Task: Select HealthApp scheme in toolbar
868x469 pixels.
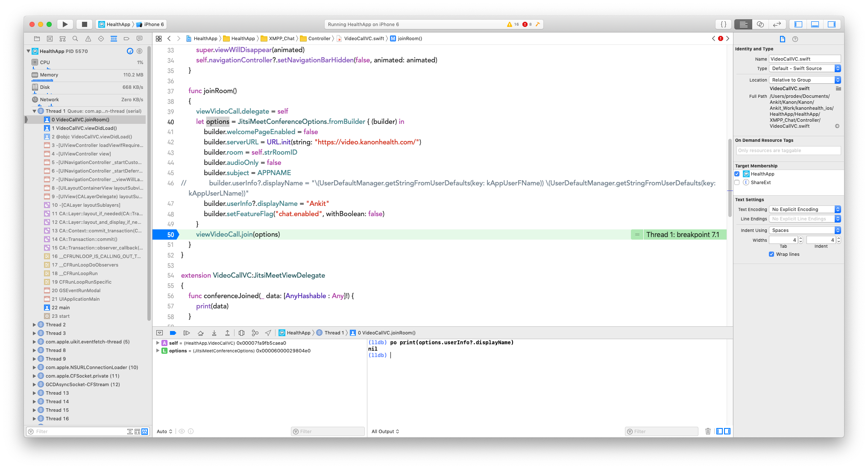Action: click(x=114, y=24)
